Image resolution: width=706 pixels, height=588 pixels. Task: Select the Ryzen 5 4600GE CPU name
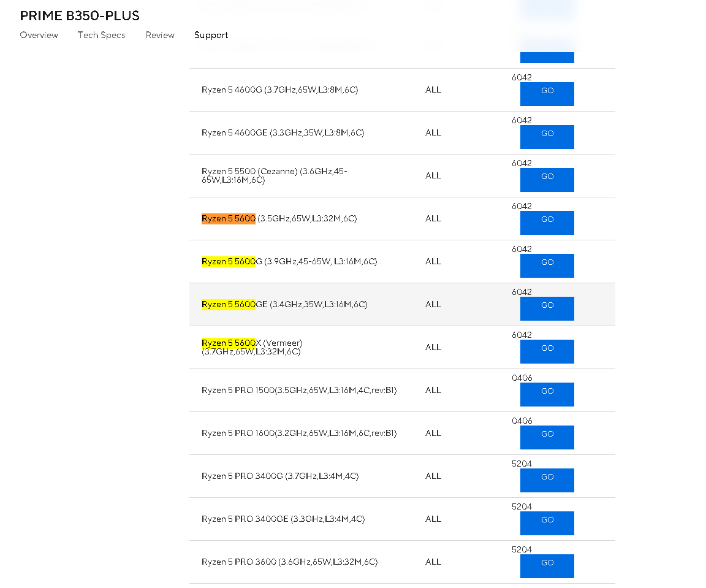tap(283, 132)
